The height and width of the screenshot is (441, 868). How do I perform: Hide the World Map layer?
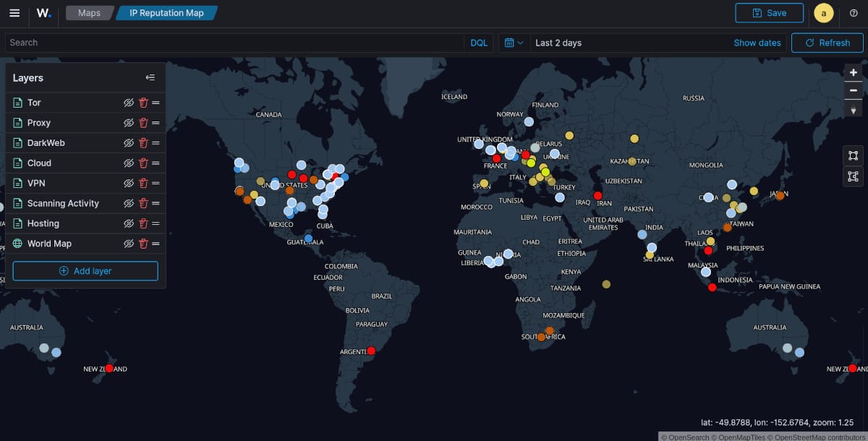point(129,244)
